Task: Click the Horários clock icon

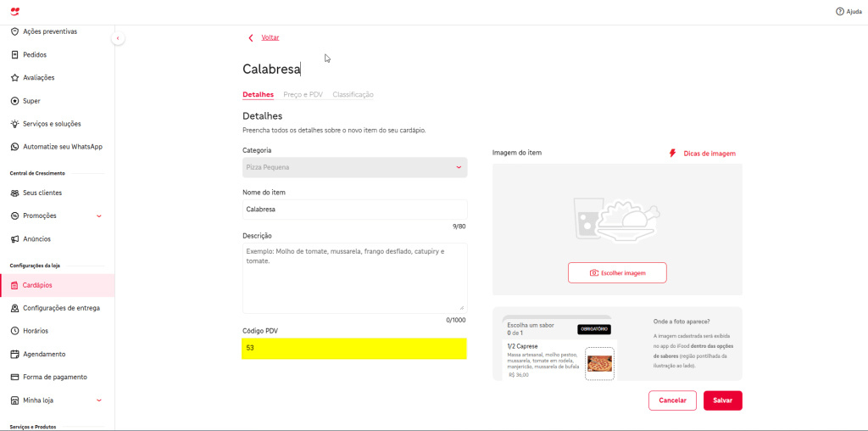Action: (14, 331)
